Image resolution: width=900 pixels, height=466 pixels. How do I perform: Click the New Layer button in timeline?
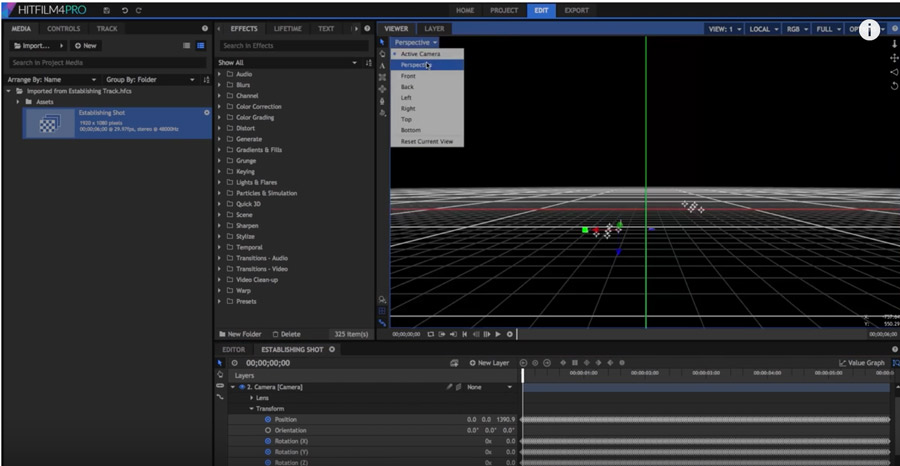click(x=490, y=363)
